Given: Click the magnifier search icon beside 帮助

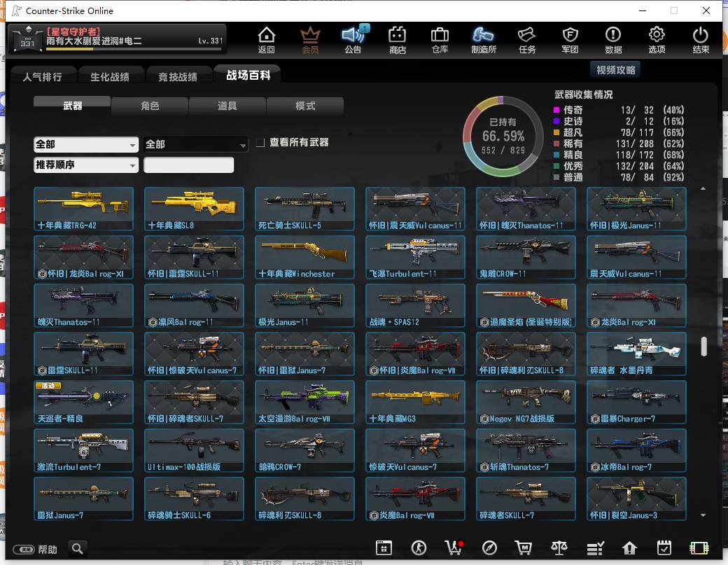Looking at the screenshot, I should click(x=78, y=549).
